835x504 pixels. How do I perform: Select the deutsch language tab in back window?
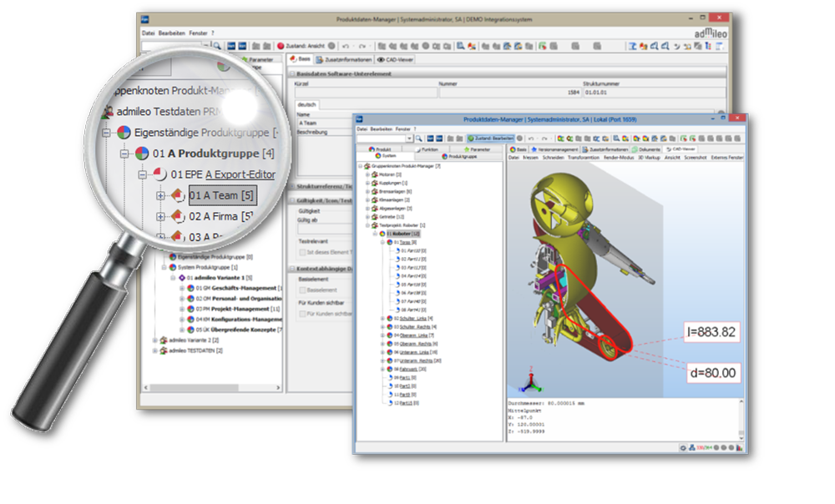pos(306,105)
